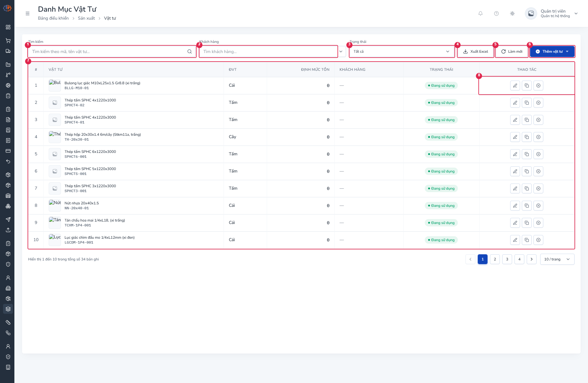588x383 pixels.
Task: Open Bảng điều khiển breadcrumb link
Action: tap(53, 18)
